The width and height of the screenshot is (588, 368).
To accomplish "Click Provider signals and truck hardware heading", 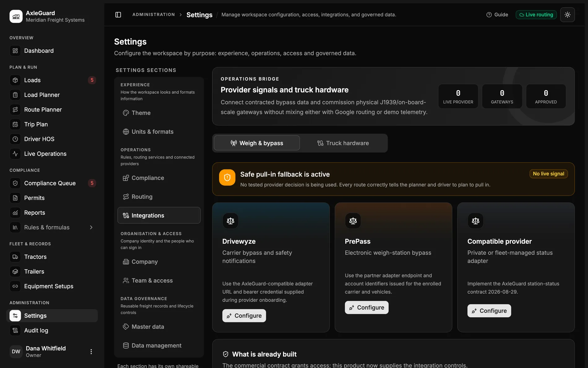I will pos(284,90).
